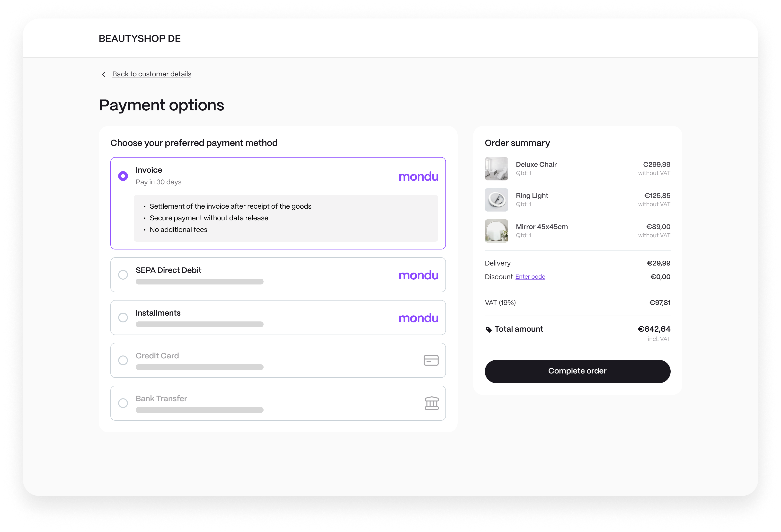
Task: Click the back chevron arrow icon
Action: click(104, 74)
